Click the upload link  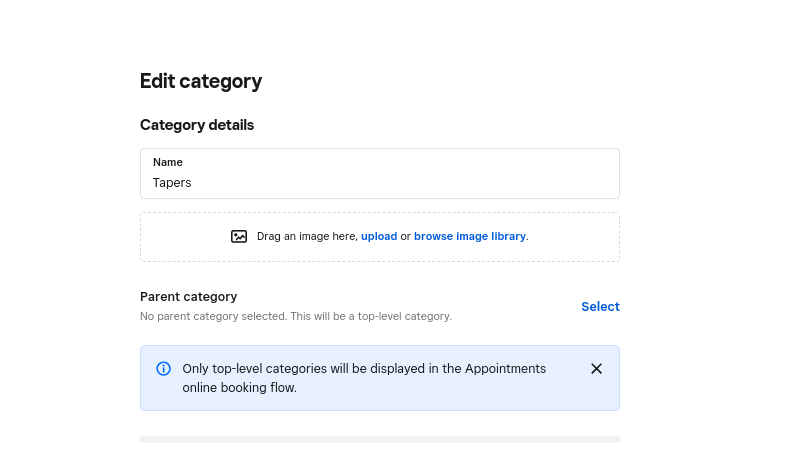pyautogui.click(x=379, y=237)
